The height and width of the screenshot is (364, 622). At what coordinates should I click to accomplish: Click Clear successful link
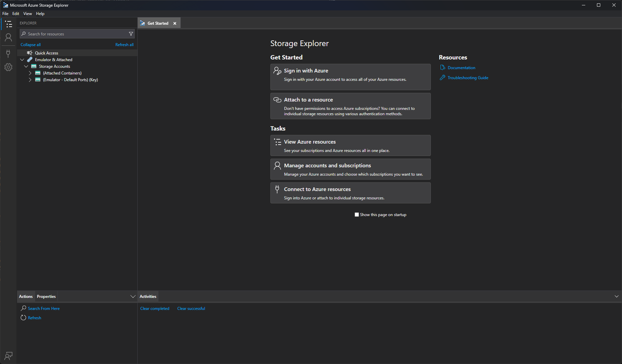[x=191, y=309]
